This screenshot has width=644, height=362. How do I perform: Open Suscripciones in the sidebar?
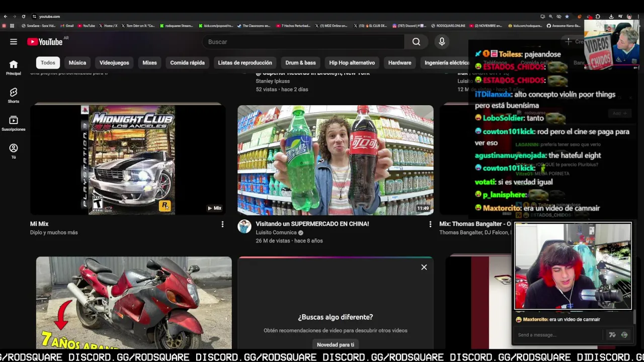14,124
